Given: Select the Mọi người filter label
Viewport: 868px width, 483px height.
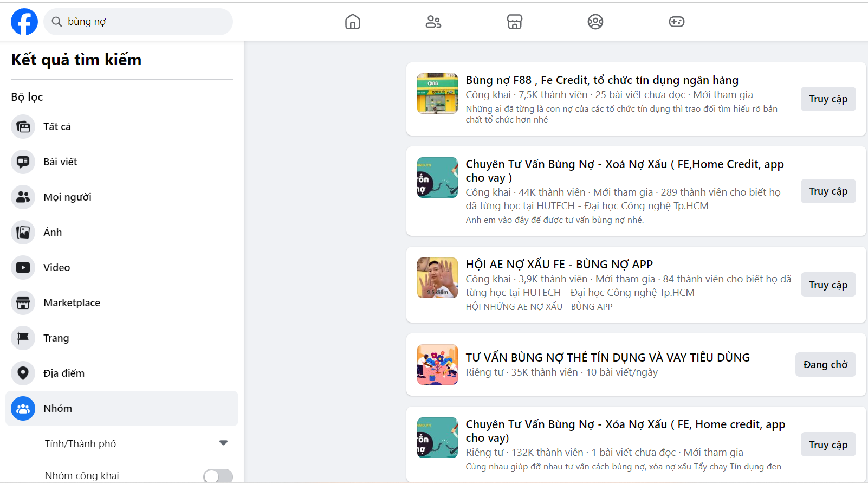Looking at the screenshot, I should (x=67, y=197).
